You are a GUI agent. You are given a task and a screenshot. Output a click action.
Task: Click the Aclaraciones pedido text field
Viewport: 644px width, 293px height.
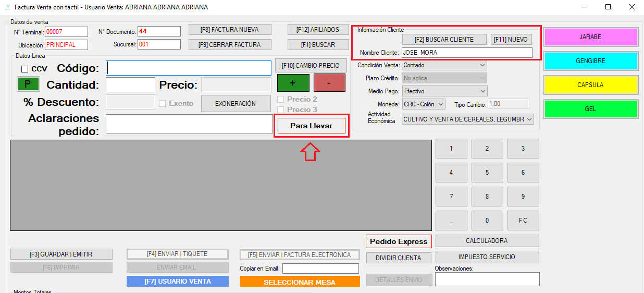[189, 124]
